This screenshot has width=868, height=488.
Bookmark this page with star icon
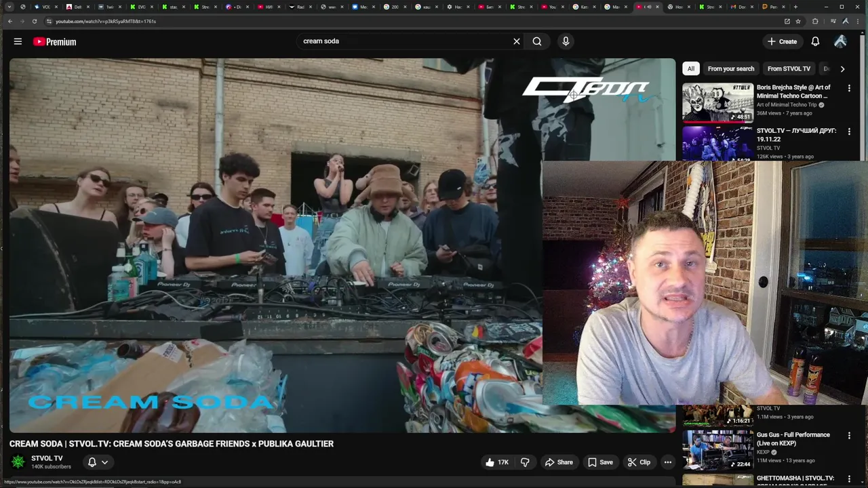click(798, 21)
